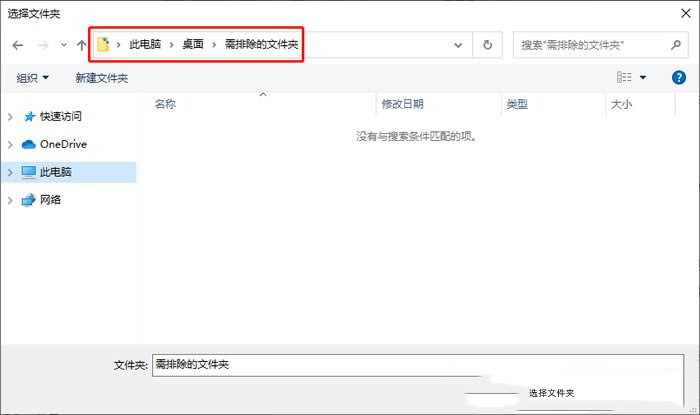Click 新建文件夹 button
Screen dimensions: 700x415
[x=102, y=78]
